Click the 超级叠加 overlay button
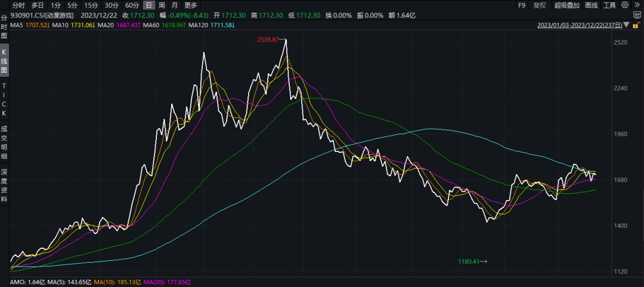Image resolution: width=644 pixels, height=287 pixels. (x=567, y=5)
